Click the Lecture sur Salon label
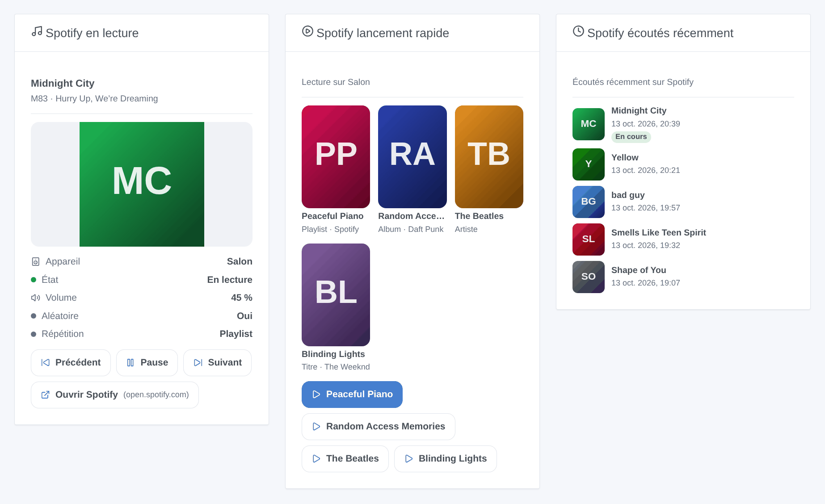The height and width of the screenshot is (504, 825). pyautogui.click(x=336, y=82)
